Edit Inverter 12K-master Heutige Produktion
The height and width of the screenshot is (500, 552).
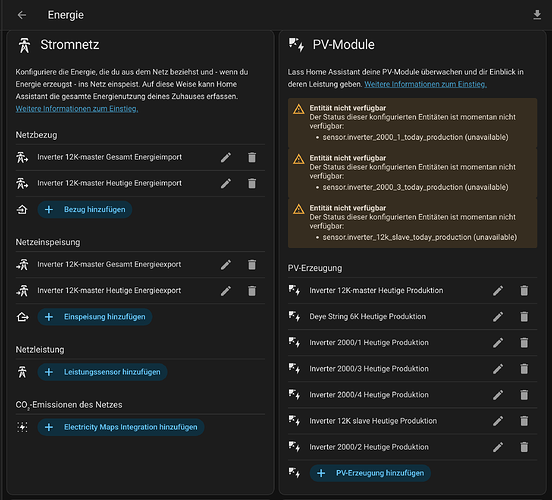[498, 290]
